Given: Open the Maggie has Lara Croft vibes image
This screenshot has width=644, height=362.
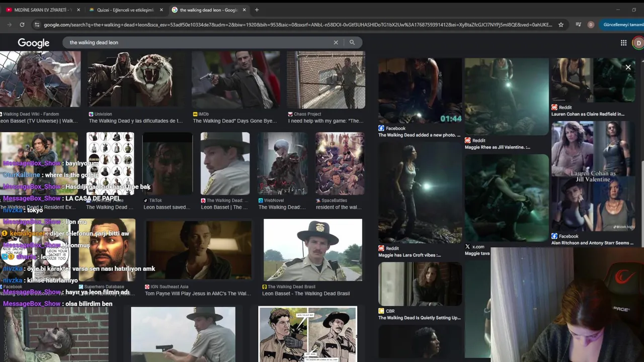Looking at the screenshot, I should pos(420,193).
